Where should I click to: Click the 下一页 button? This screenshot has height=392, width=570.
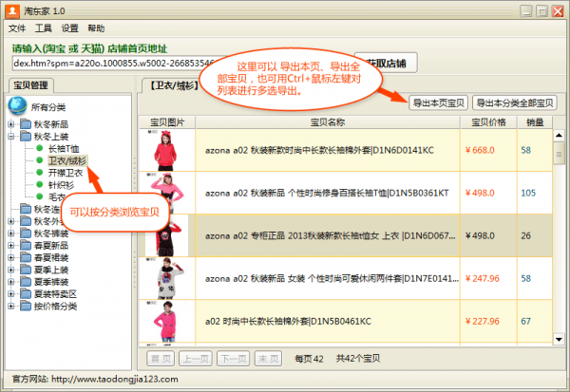[x=234, y=359]
